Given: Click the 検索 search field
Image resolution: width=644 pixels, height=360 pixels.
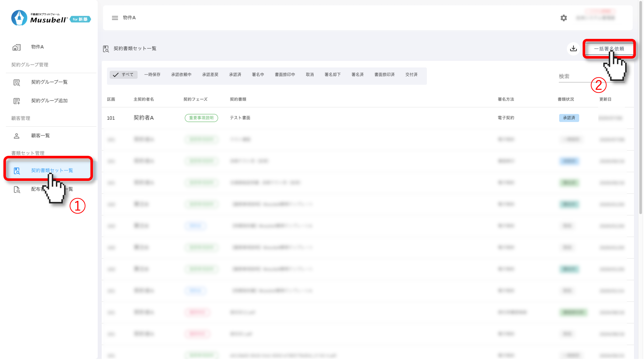Looking at the screenshot, I should pos(573,77).
